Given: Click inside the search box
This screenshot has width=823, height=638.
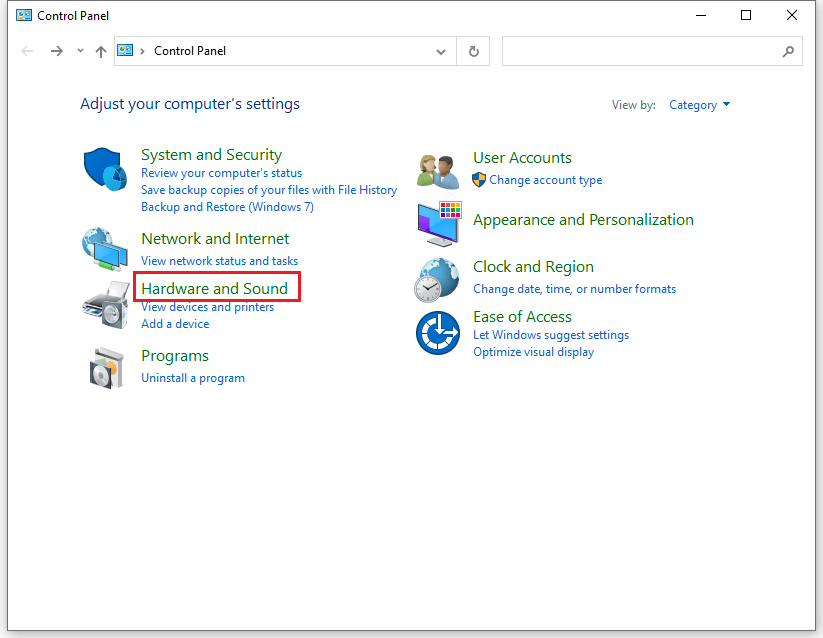Looking at the screenshot, I should coord(650,50).
